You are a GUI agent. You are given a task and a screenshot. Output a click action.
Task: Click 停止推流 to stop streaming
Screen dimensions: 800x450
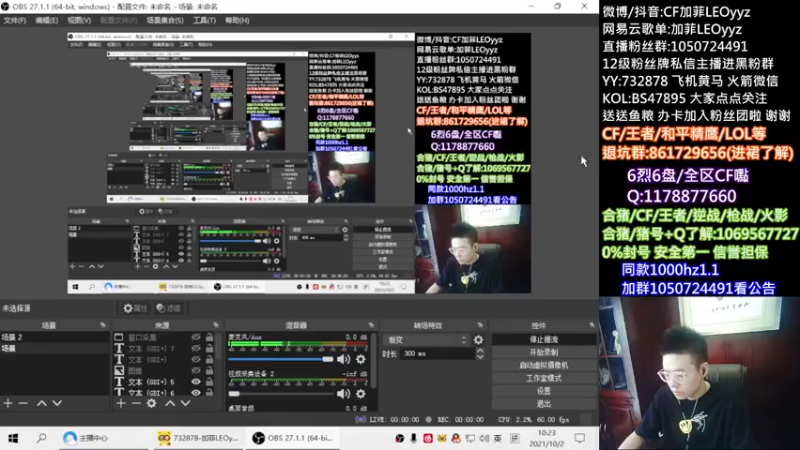click(x=544, y=339)
